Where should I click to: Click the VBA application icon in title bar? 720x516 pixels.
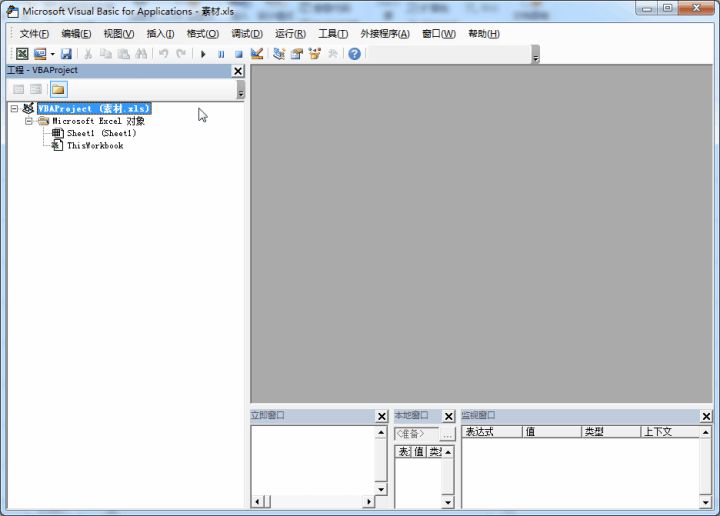[x=12, y=11]
